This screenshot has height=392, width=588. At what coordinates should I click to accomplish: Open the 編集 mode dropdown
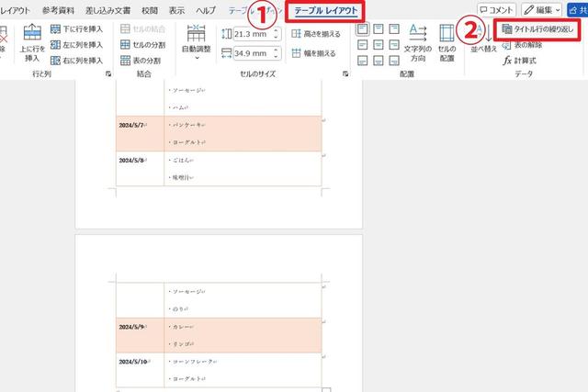click(541, 10)
